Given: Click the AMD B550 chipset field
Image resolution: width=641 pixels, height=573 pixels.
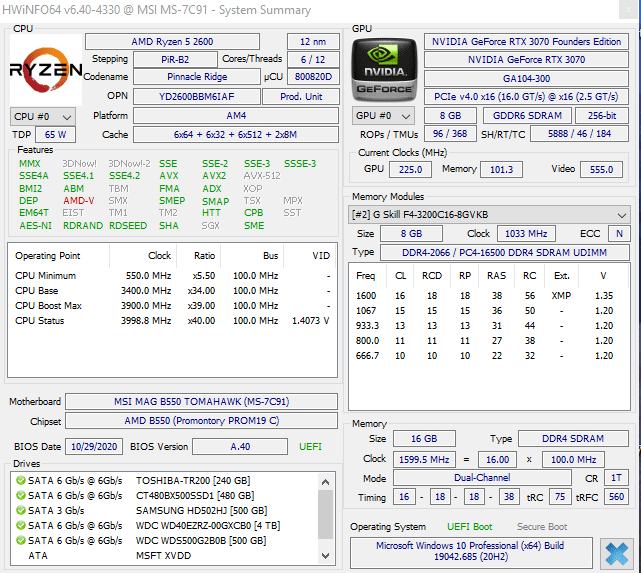Looking at the screenshot, I should [x=202, y=421].
